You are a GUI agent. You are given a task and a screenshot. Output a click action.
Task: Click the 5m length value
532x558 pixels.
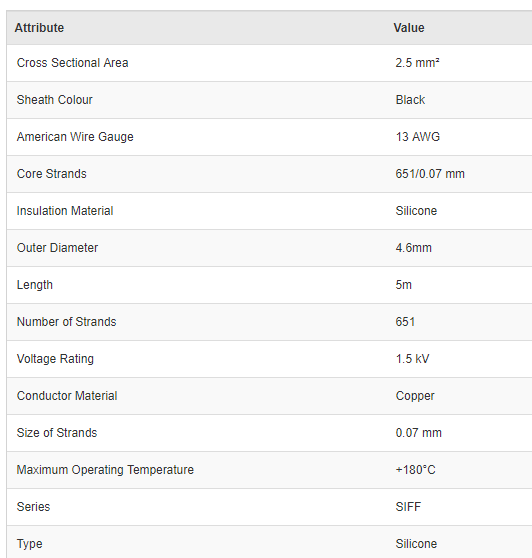(404, 285)
